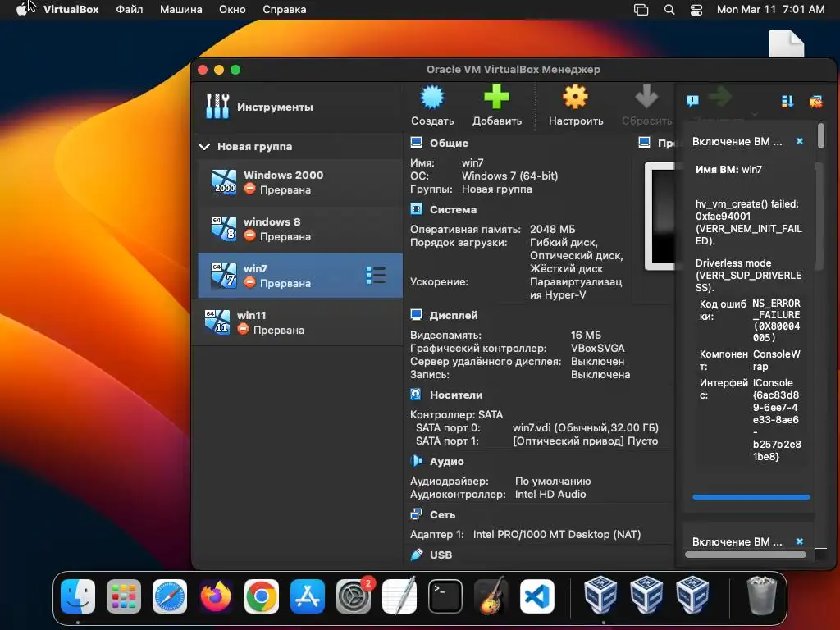The image size is (840, 630).
Task: Dismiss the bottom Включение ВМ notification
Action: click(800, 541)
